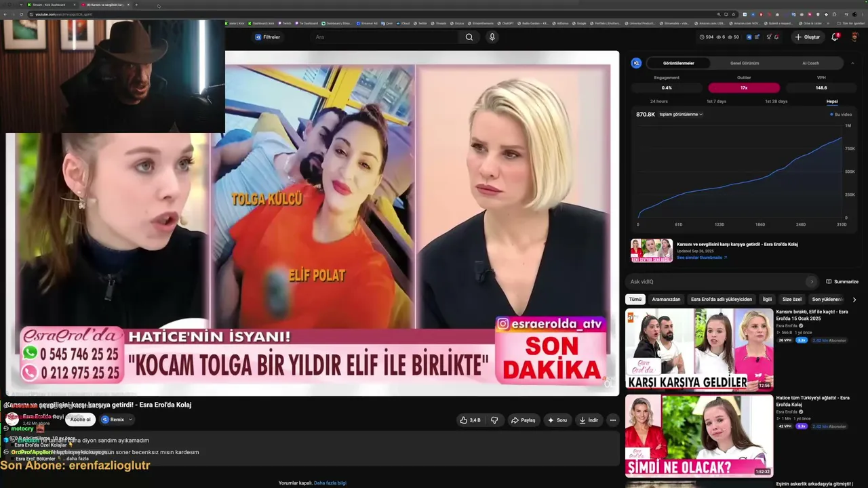Select the 1st 28 days range
The width and height of the screenshot is (868, 488).
click(776, 102)
